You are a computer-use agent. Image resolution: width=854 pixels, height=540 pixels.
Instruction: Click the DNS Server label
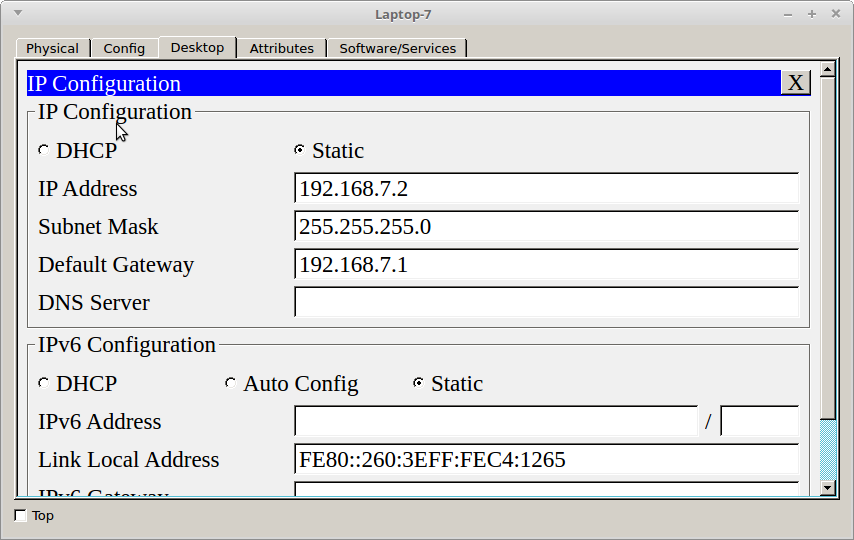(94, 303)
